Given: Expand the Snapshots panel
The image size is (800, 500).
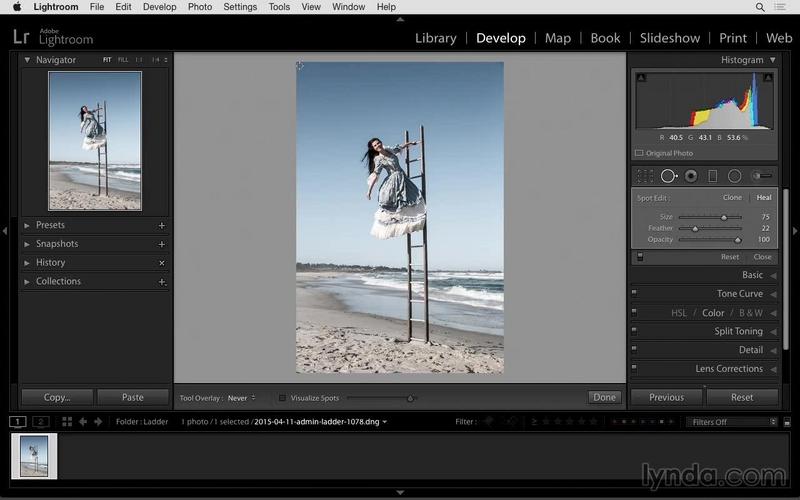Looking at the screenshot, I should pyautogui.click(x=27, y=244).
